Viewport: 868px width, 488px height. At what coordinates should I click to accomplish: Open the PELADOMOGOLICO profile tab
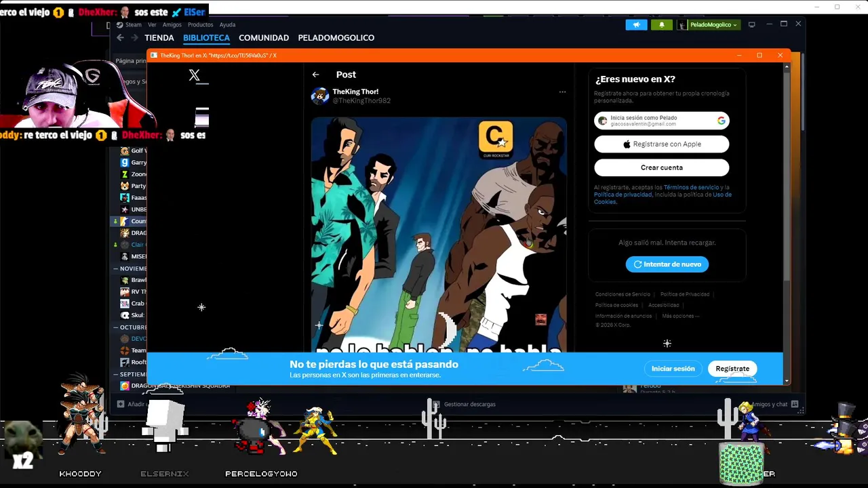click(336, 38)
